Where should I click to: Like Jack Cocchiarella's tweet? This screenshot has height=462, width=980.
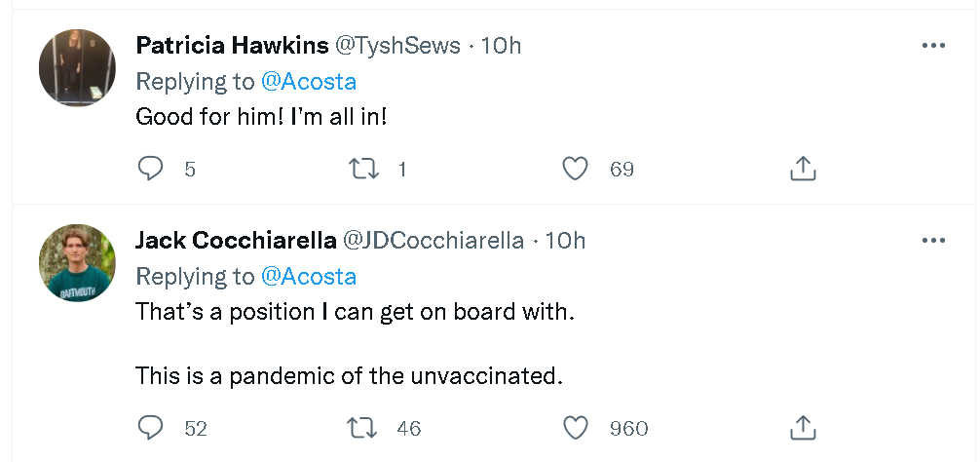[x=577, y=428]
